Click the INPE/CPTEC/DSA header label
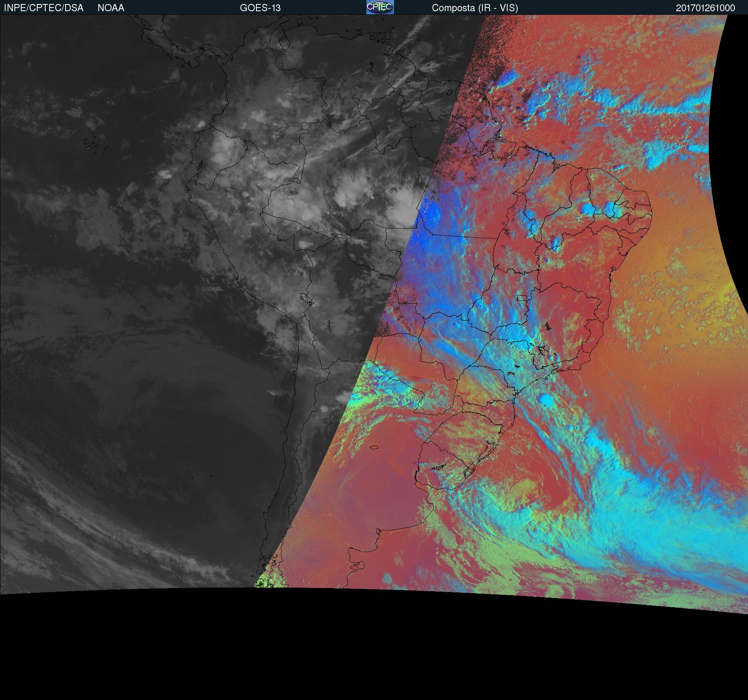The width and height of the screenshot is (748, 700). (44, 8)
